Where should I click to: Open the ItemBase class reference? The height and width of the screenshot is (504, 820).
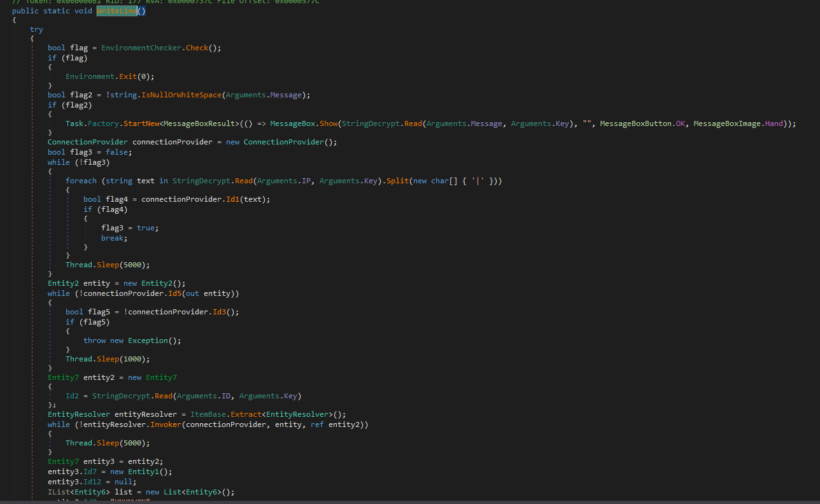[208, 414]
